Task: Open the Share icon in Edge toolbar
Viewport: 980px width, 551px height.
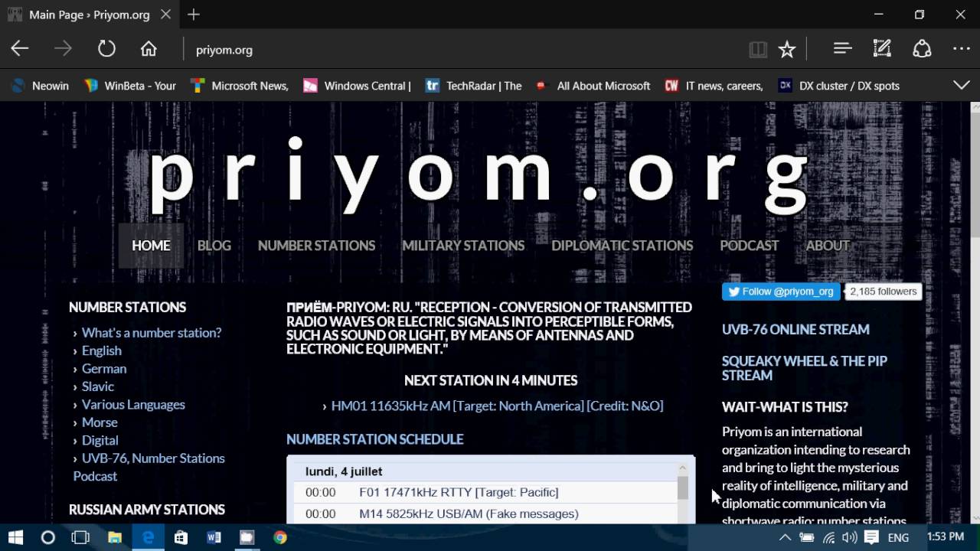Action: pos(922,49)
